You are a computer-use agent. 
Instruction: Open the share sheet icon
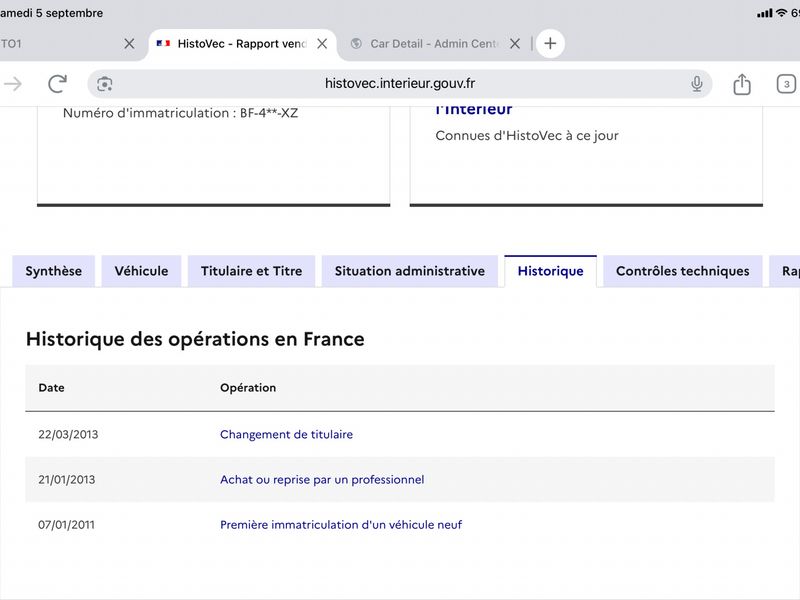pos(742,84)
